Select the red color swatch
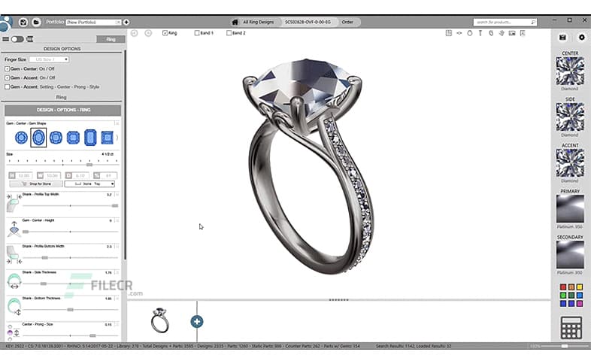Screen dimensions: 591x364 coord(562,287)
